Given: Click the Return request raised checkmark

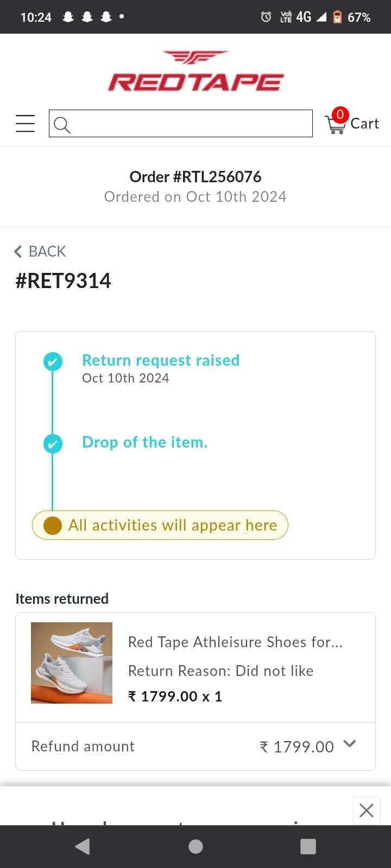Looking at the screenshot, I should 53,361.
